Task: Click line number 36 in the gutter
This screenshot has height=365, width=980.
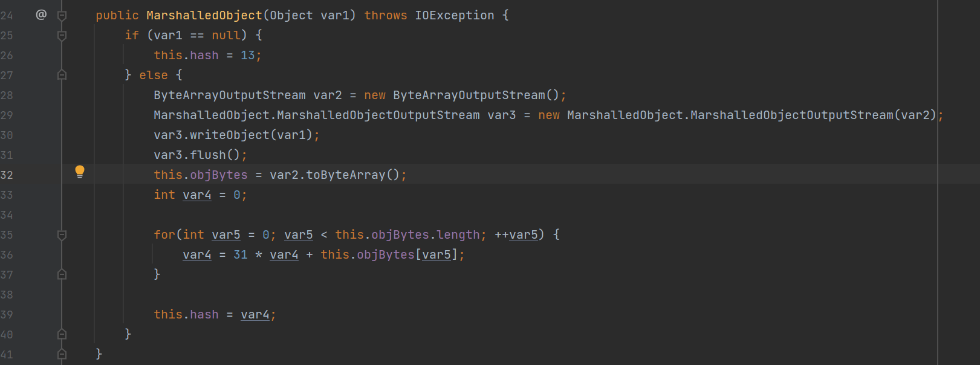Action: (x=7, y=254)
